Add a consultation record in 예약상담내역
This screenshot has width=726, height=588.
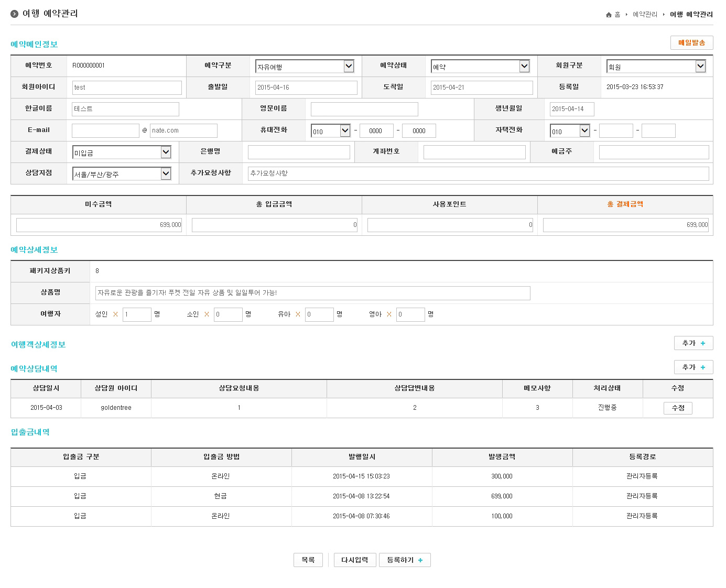point(693,367)
